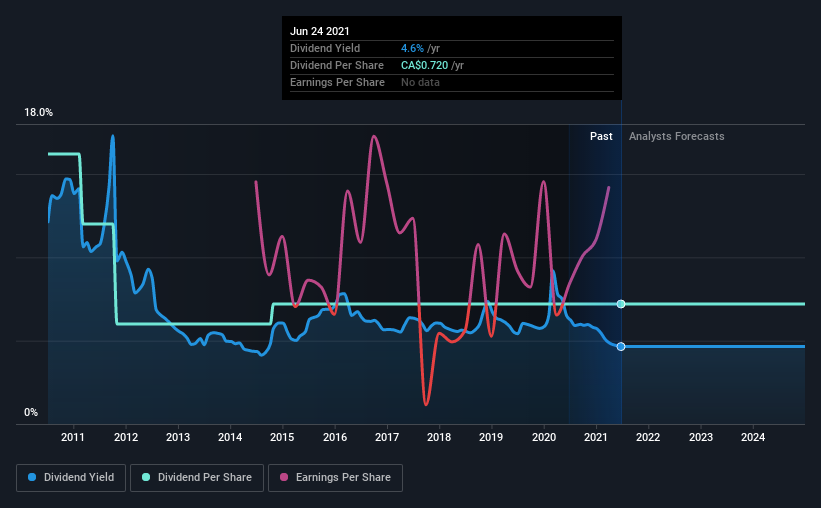The width and height of the screenshot is (821, 508).
Task: Click the Jun 24 2021 tooltip date
Action: tap(319, 31)
